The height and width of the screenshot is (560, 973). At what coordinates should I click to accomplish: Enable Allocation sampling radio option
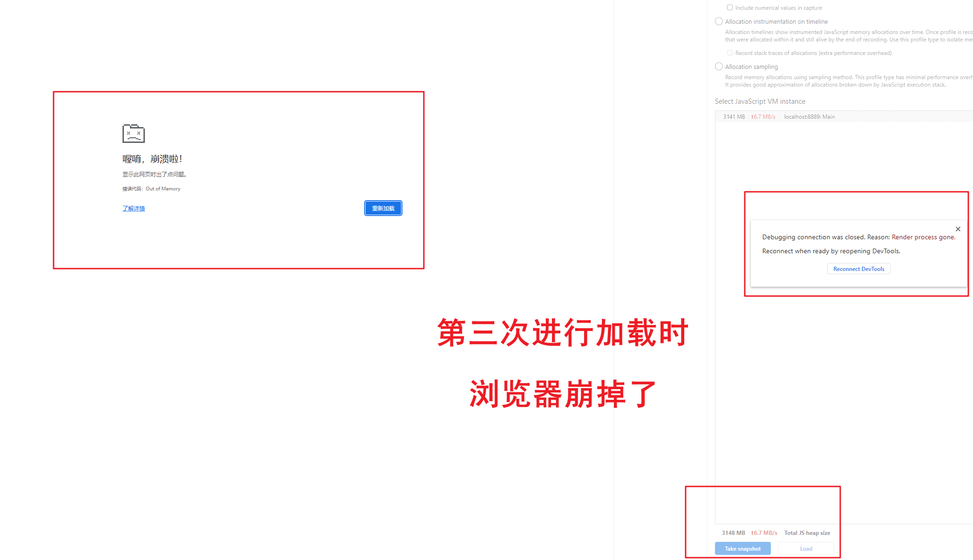click(x=718, y=66)
